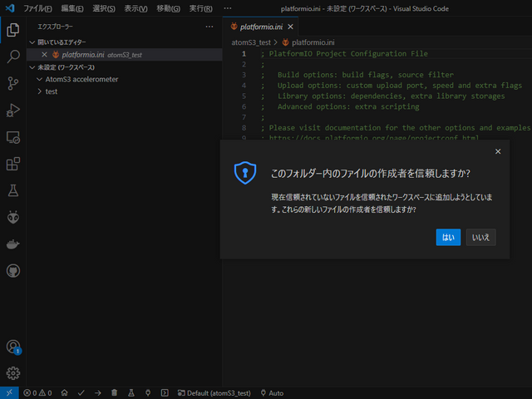Screen dimensions: 532x399
Task: Click editor line starting 'Please visit documentation'
Action: coord(396,128)
